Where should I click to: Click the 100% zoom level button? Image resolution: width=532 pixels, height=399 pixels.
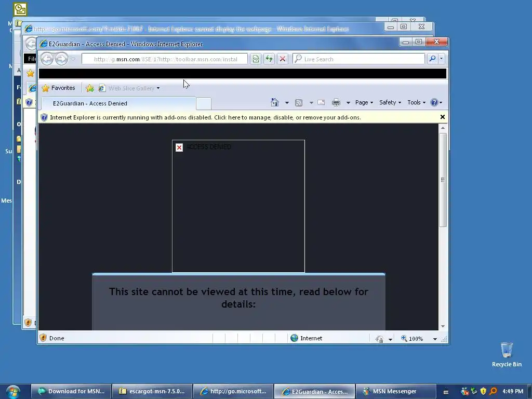(412, 339)
